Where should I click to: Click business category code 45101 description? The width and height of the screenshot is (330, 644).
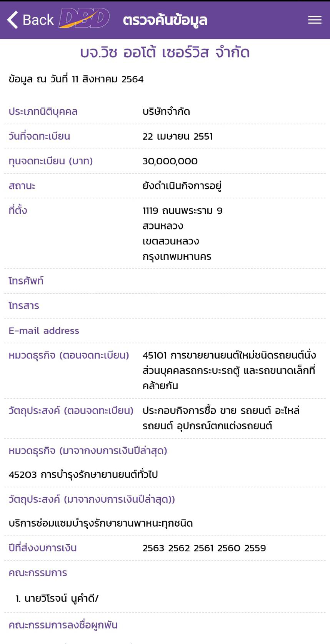click(x=229, y=370)
